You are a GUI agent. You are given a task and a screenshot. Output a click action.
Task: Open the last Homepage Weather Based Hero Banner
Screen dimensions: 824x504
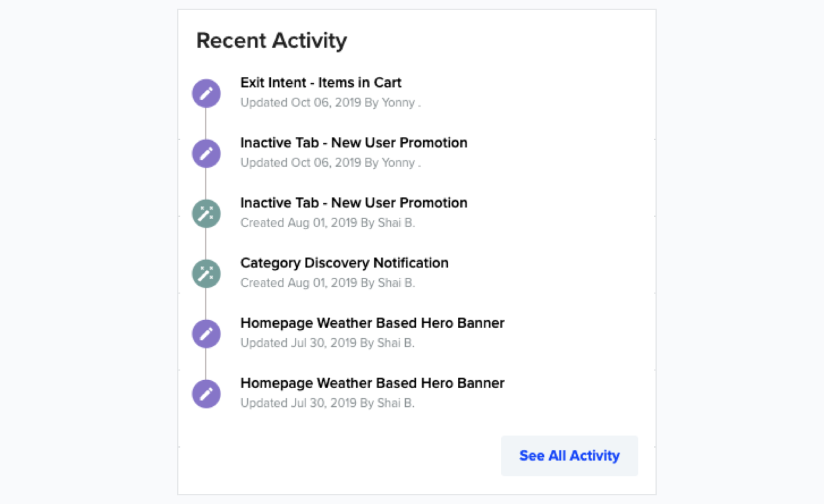372,383
